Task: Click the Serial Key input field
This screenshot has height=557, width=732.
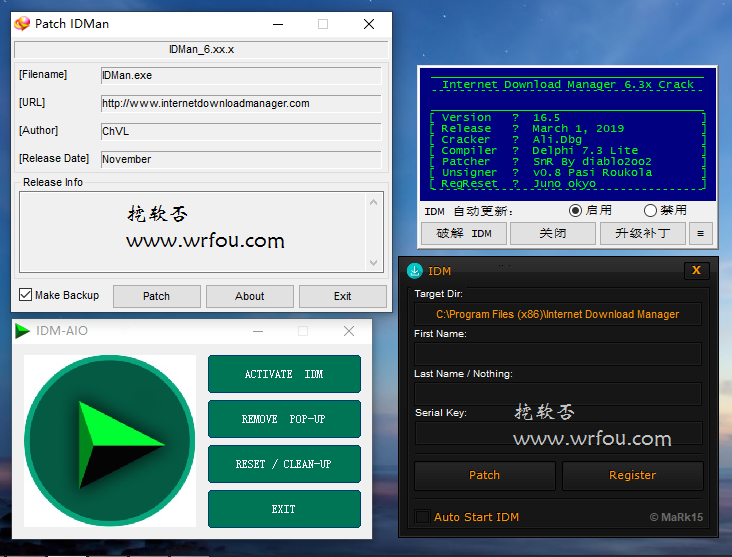Action: point(558,434)
